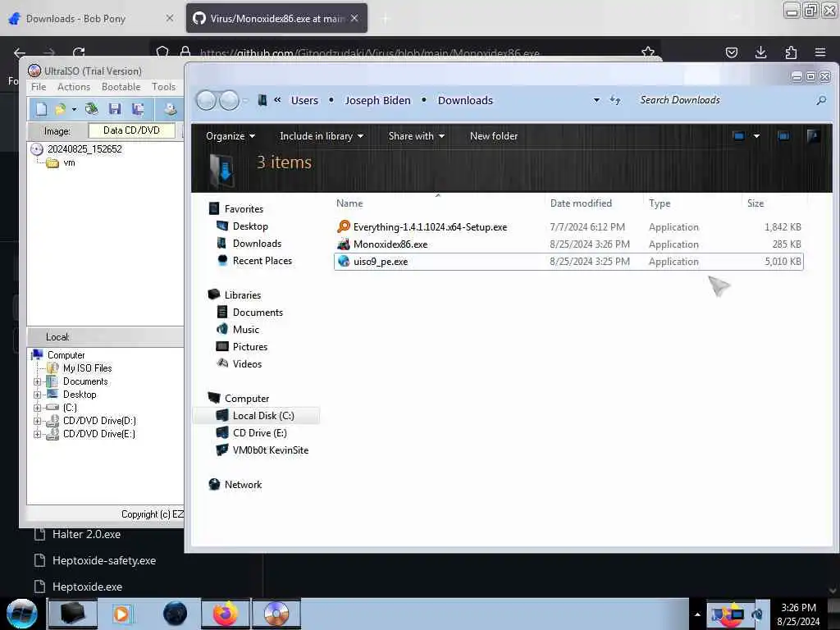The image size is (840, 630).
Task: Click Users in Explorer address breadcrumb
Action: pyautogui.click(x=304, y=100)
